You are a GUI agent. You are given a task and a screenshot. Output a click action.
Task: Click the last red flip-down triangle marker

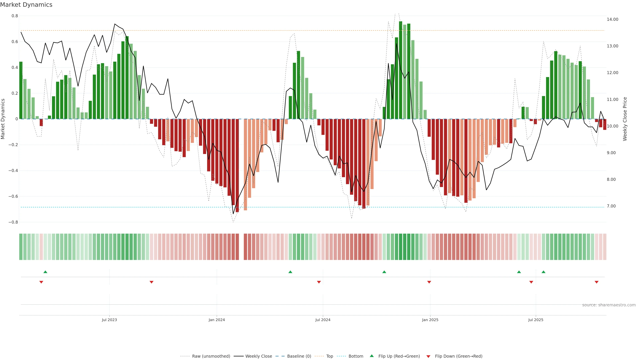click(x=597, y=282)
